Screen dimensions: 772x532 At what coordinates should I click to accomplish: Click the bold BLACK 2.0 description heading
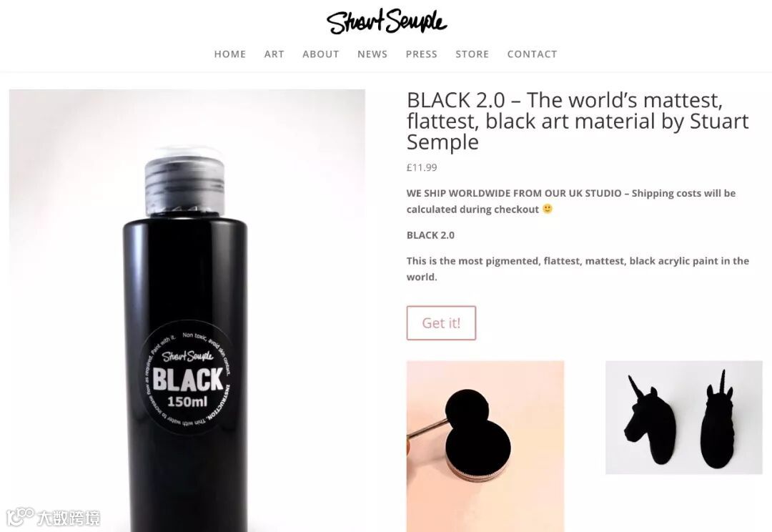[x=430, y=235]
